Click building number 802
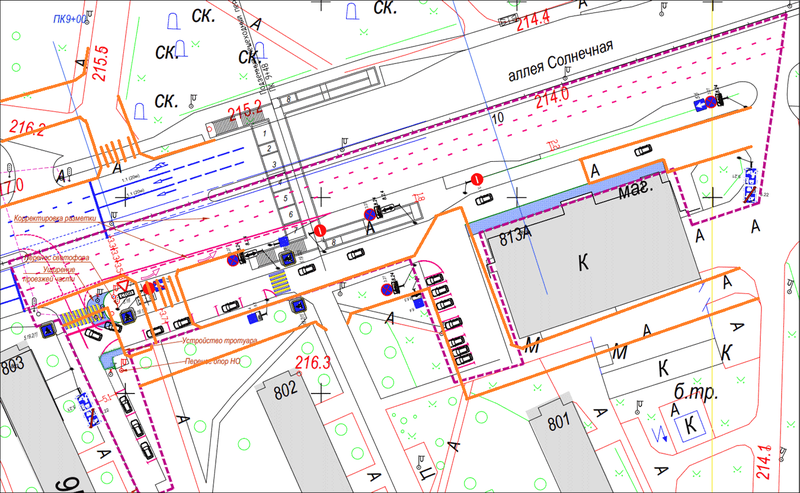800x493 pixels. 287,389
